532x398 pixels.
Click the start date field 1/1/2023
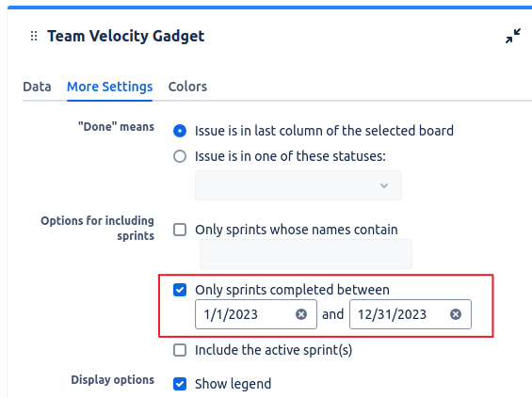point(256,314)
